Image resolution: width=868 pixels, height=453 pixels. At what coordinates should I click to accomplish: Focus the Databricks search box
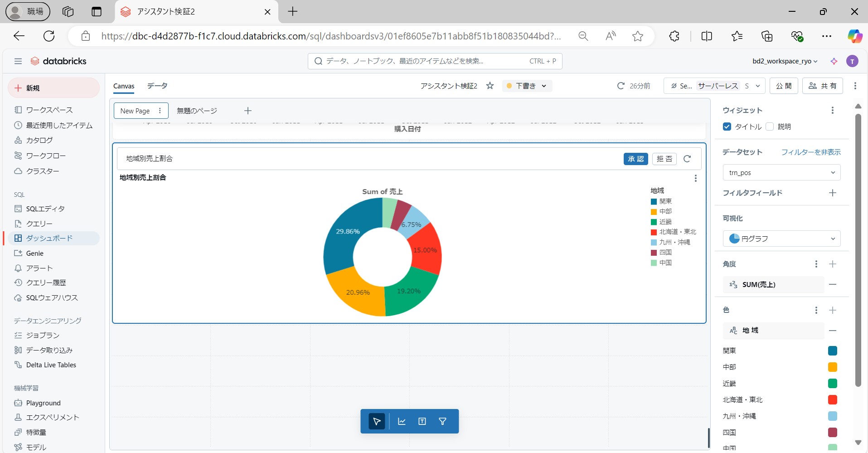(x=435, y=61)
